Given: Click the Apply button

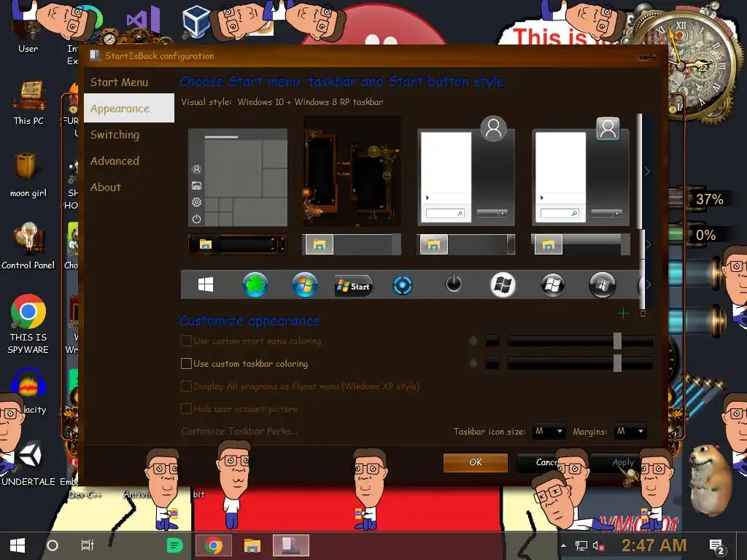Looking at the screenshot, I should pos(623,462).
